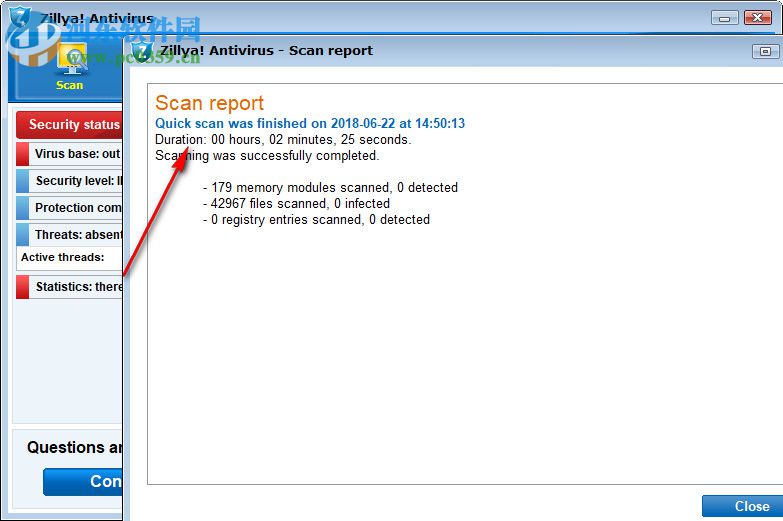Image resolution: width=783 pixels, height=521 pixels.
Task: Click the red indicator beside Statistics
Action: (22, 287)
